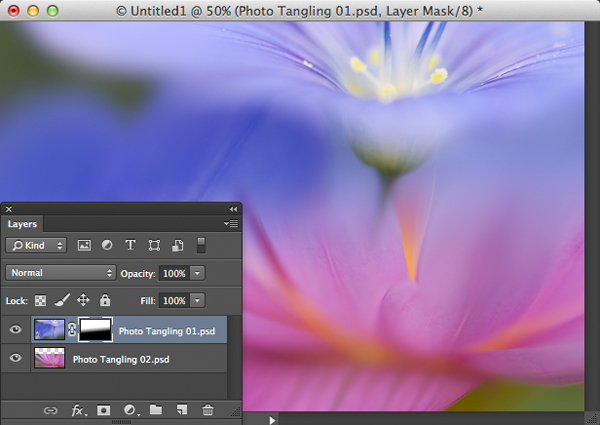Open the Opacity slider dropdown arrow
600x425 pixels.
click(x=197, y=273)
